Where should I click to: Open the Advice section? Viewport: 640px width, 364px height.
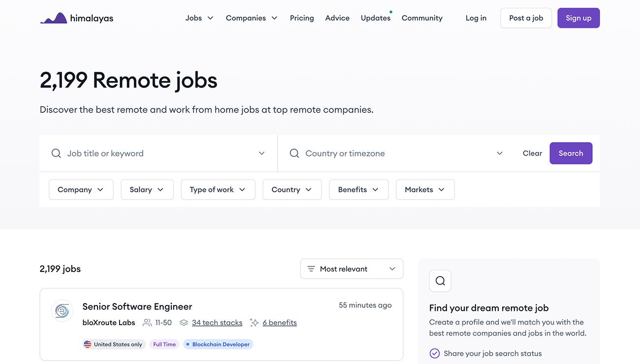pos(337,18)
